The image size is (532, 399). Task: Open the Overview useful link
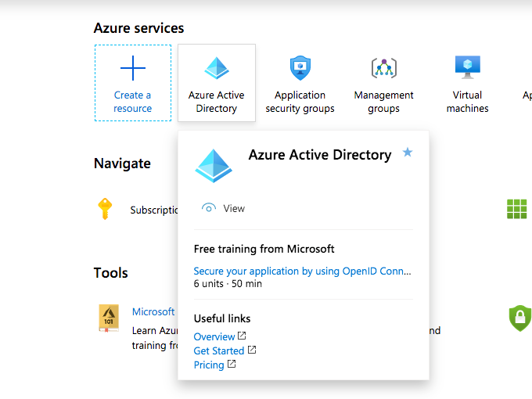tap(214, 336)
